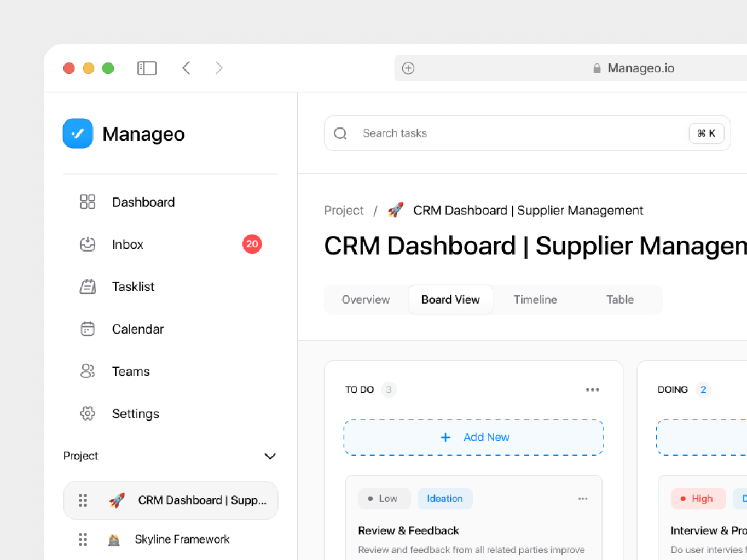Click the browser back arrow
The height and width of the screenshot is (560, 747).
(186, 68)
